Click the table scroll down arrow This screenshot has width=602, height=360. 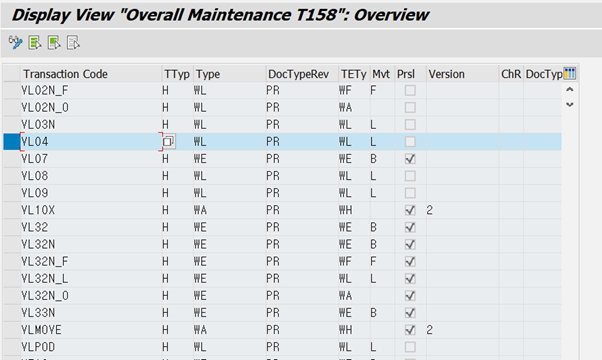570,104
